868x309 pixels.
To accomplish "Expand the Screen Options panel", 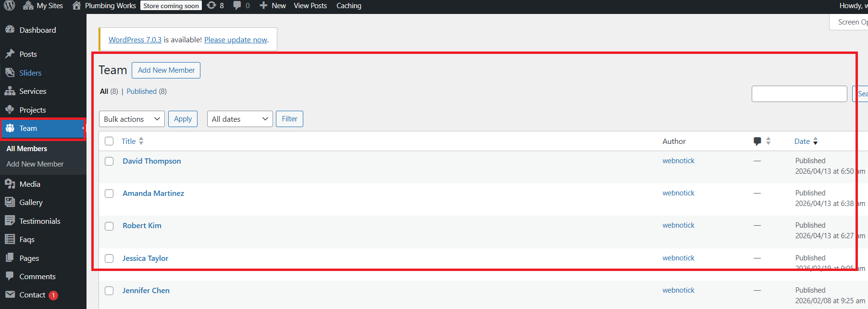I will 850,22.
